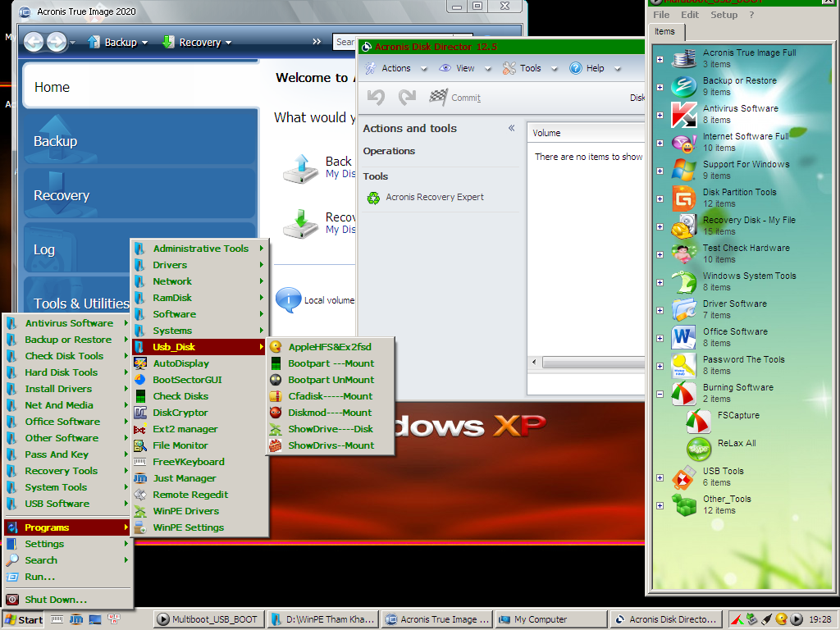This screenshot has width=840, height=630.
Task: Click the Volume column header in Disk Director
Action: click(586, 133)
